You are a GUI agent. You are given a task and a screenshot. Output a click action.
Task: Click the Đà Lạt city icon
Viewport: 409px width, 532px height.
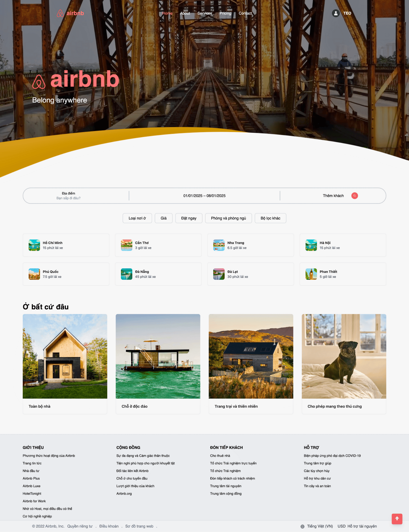(219, 274)
